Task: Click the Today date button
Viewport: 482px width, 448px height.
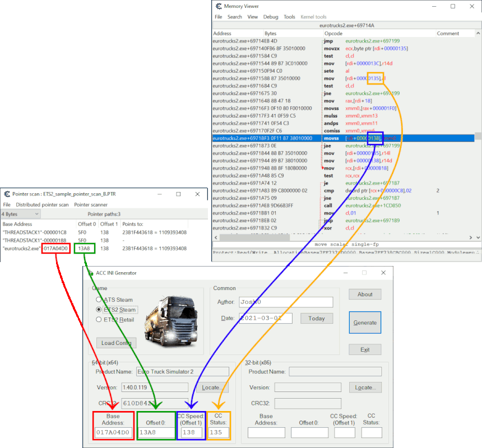Action: (x=317, y=319)
